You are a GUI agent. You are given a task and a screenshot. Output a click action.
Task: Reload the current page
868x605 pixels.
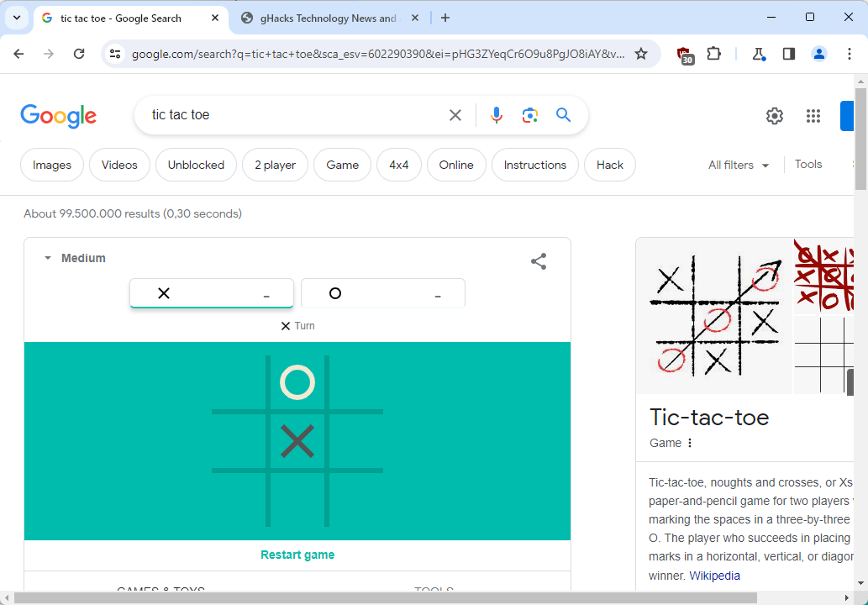coord(79,54)
